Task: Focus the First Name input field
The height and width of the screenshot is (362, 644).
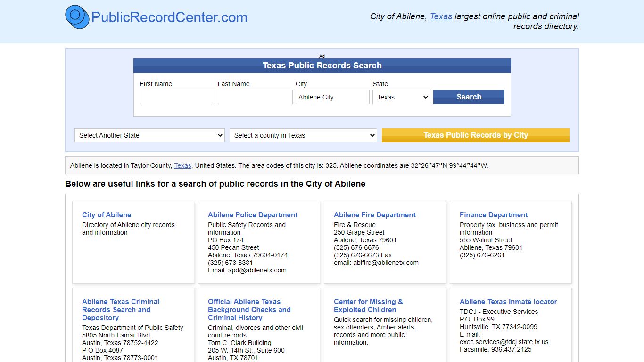Action: pyautogui.click(x=177, y=97)
